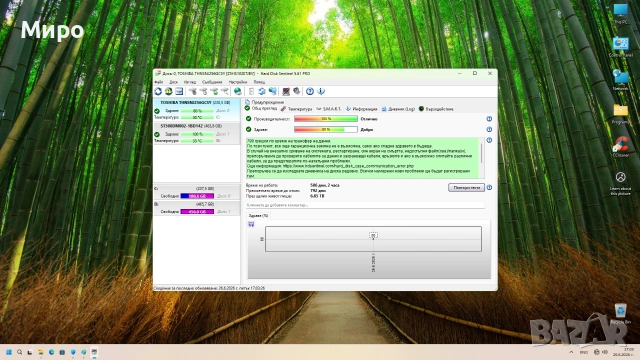Click info icon next to repeat test button

point(489,187)
